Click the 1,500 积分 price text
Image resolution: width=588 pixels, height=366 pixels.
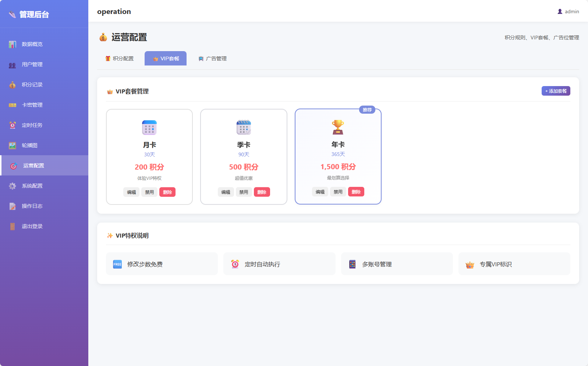(338, 167)
